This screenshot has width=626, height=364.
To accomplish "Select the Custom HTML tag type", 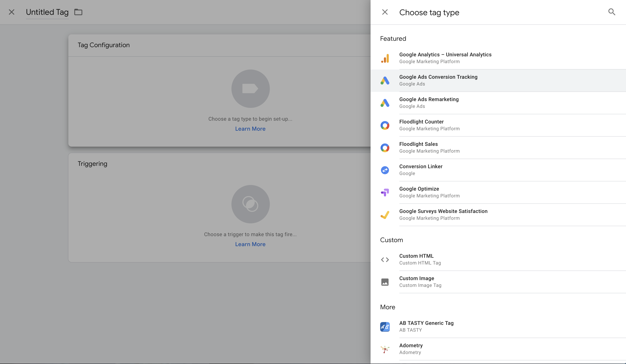I will (498, 260).
